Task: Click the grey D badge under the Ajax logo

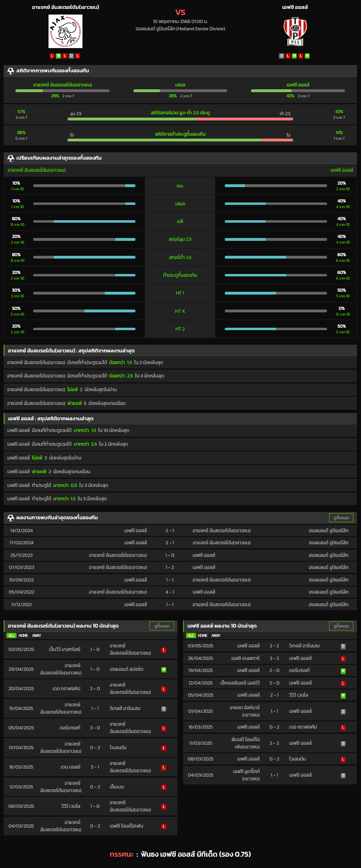Action: pyautogui.click(x=72, y=56)
